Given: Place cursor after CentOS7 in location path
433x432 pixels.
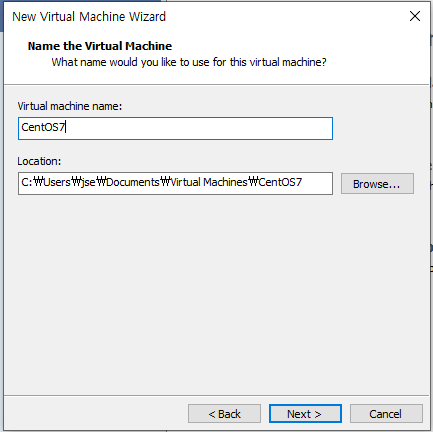Looking at the screenshot, I should 303,182.
